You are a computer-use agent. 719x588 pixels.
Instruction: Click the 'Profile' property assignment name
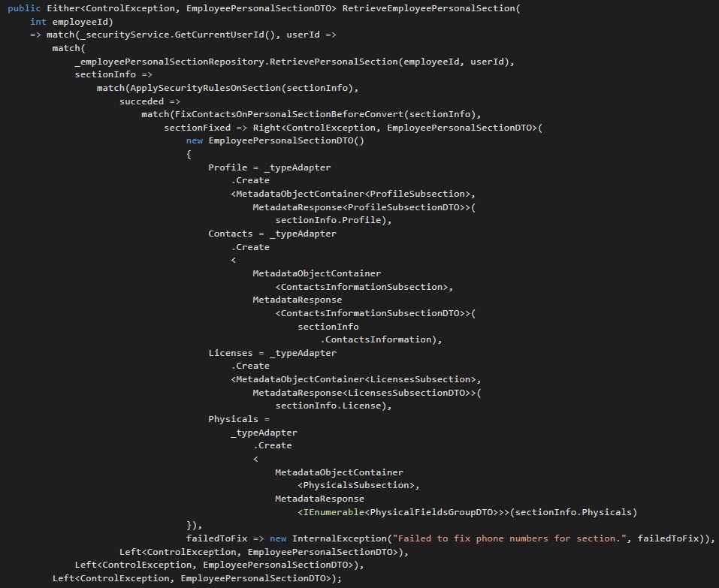point(228,167)
